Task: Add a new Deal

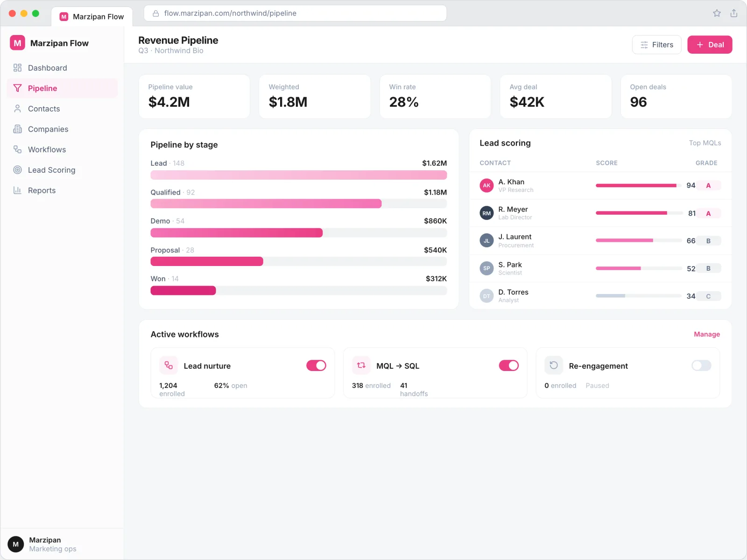Action: (x=710, y=45)
